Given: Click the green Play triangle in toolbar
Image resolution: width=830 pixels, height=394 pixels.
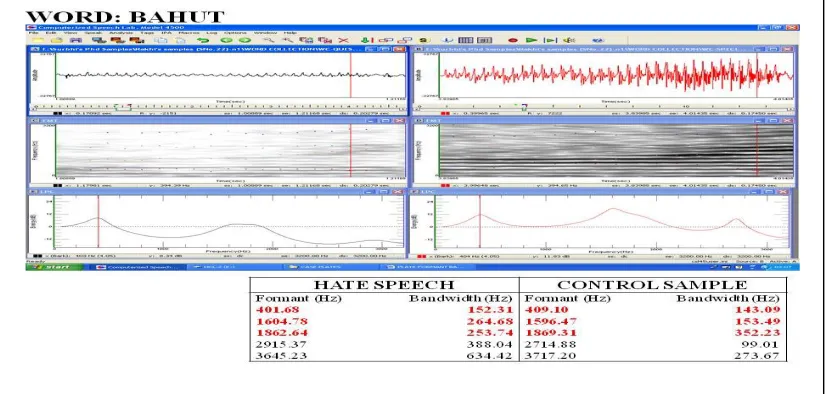Looking at the screenshot, I should coord(531,40).
